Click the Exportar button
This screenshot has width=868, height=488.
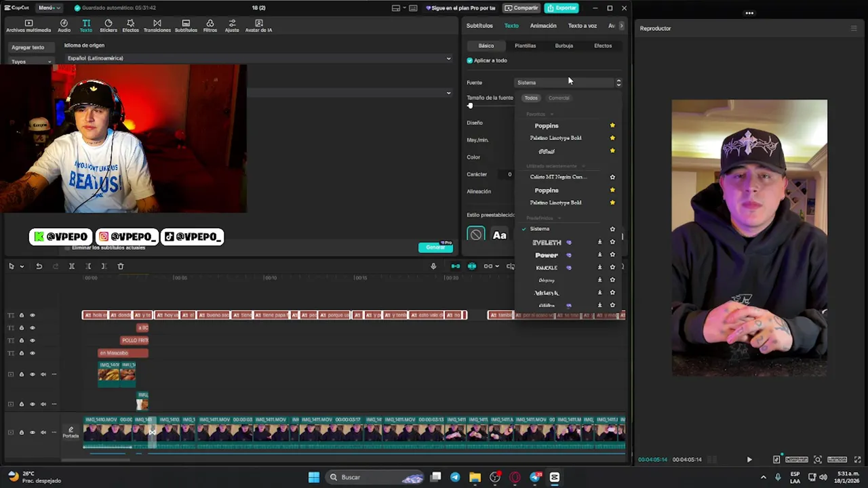point(562,8)
